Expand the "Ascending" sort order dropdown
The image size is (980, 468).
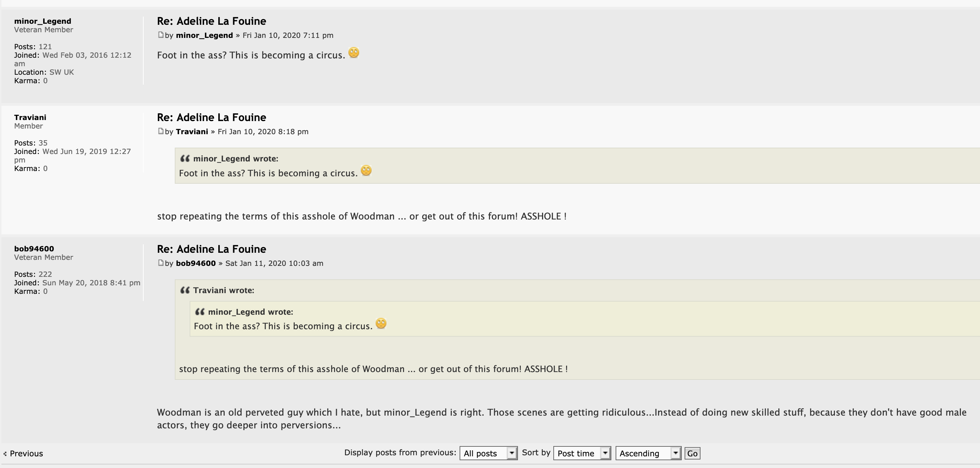(648, 453)
